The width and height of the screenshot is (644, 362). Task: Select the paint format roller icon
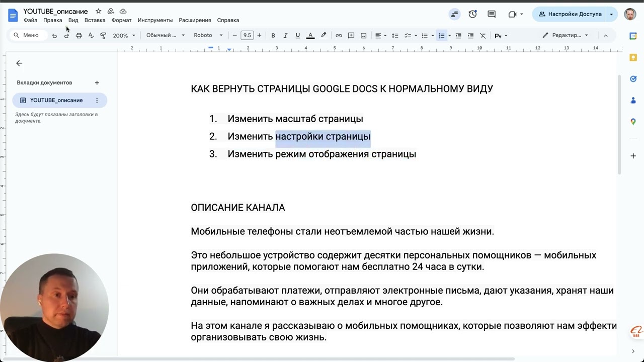click(103, 36)
